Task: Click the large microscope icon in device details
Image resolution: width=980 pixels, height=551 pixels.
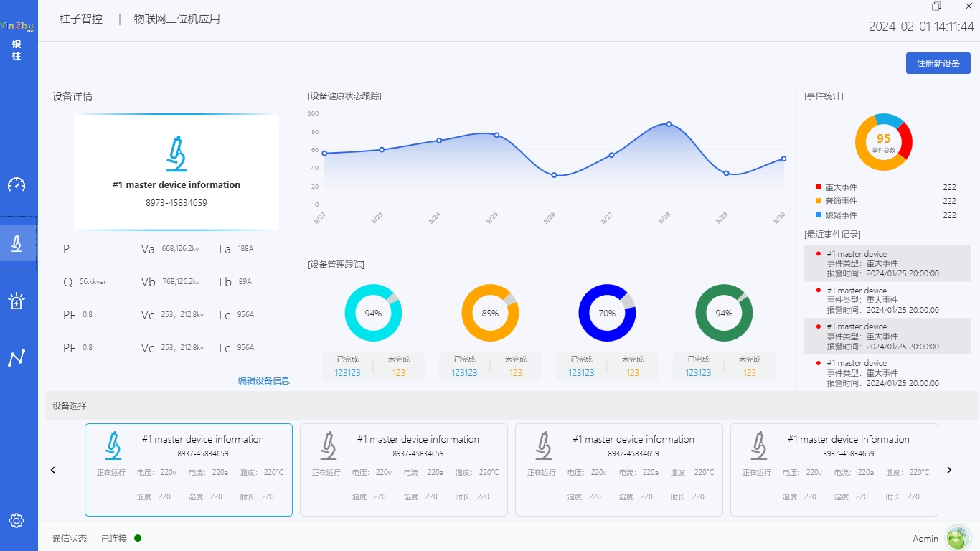Action: click(176, 154)
